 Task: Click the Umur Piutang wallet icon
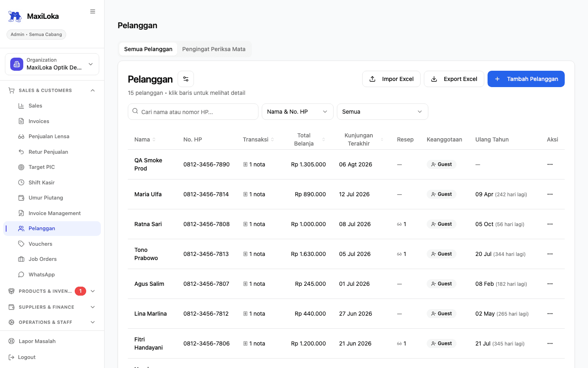(x=21, y=198)
